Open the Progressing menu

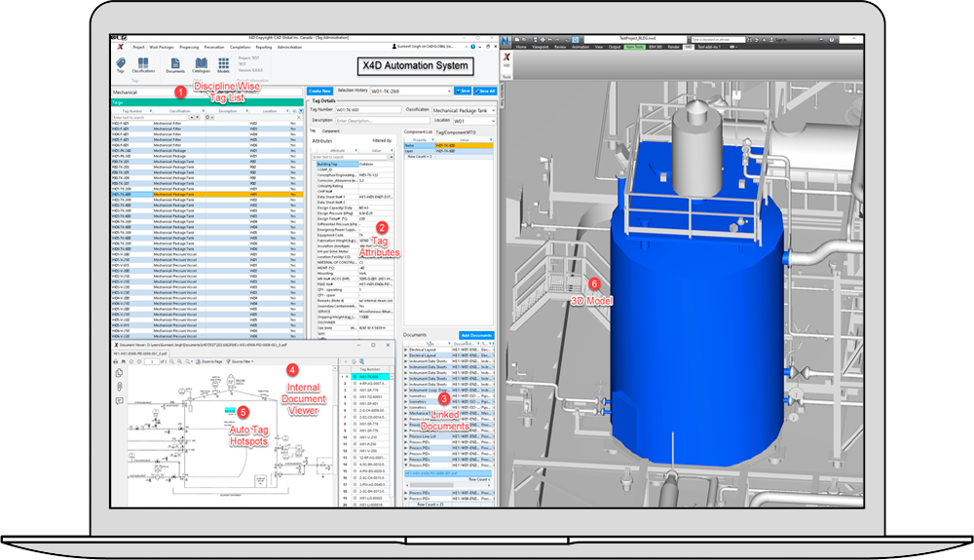click(190, 47)
